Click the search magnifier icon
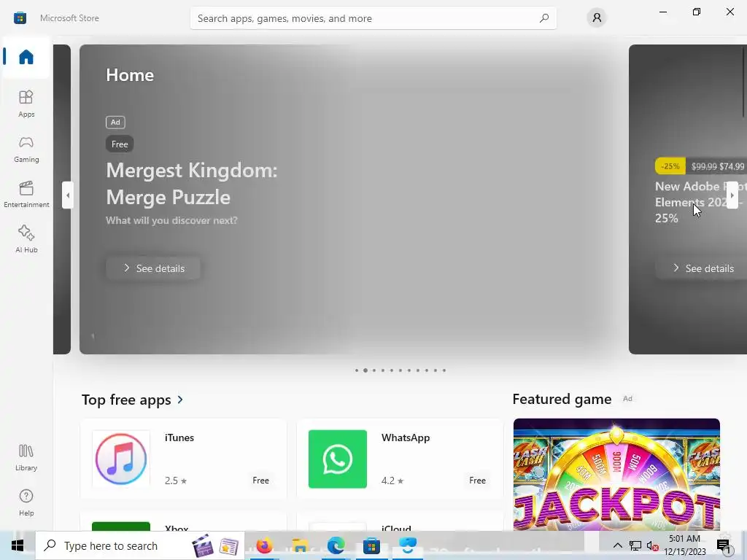This screenshot has height=560, width=747. click(x=544, y=18)
